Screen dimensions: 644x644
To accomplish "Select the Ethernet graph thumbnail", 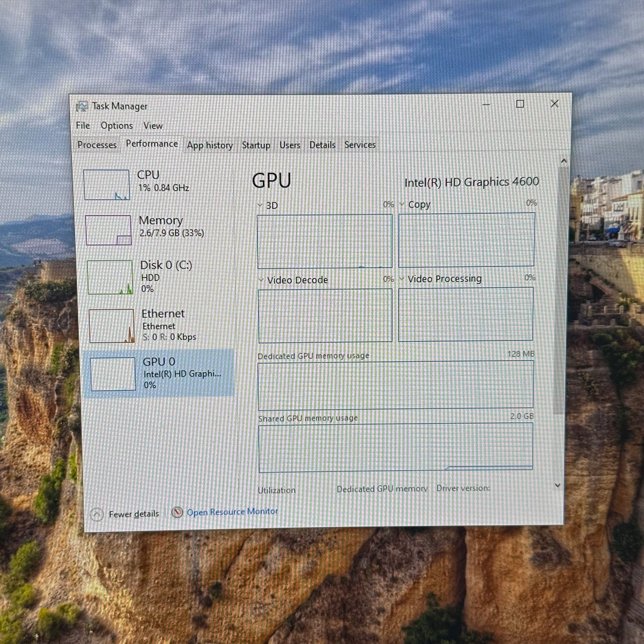I will 112,326.
